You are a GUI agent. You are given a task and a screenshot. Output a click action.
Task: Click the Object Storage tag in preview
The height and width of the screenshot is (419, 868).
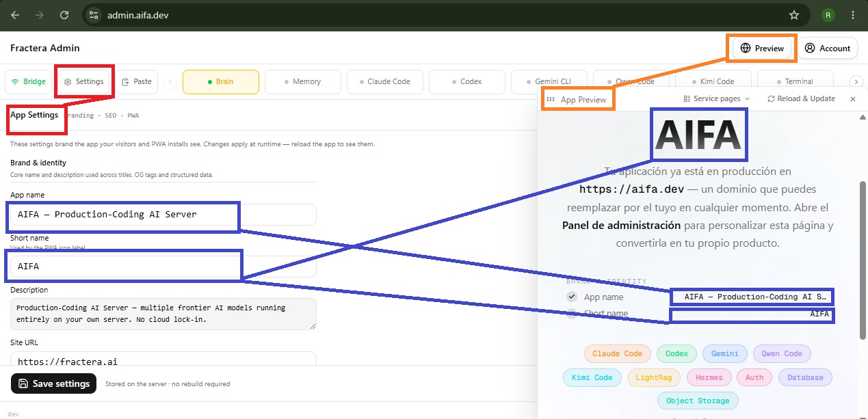(698, 401)
